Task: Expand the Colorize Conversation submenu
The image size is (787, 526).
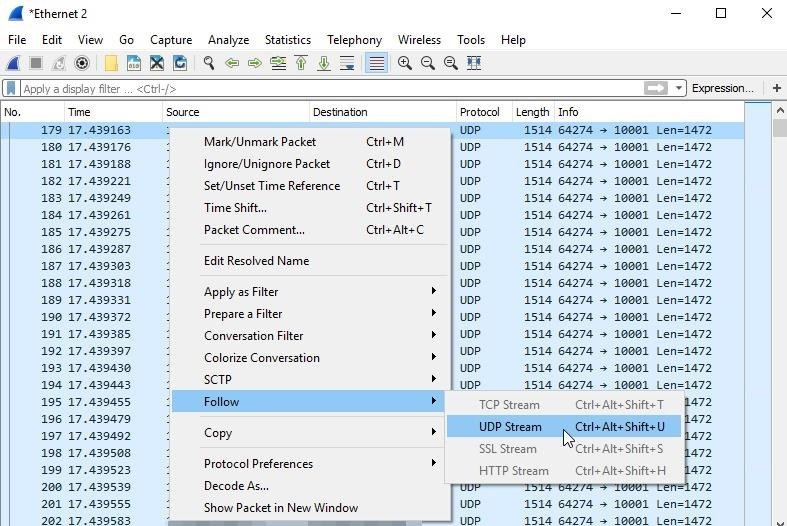Action: pyautogui.click(x=309, y=358)
